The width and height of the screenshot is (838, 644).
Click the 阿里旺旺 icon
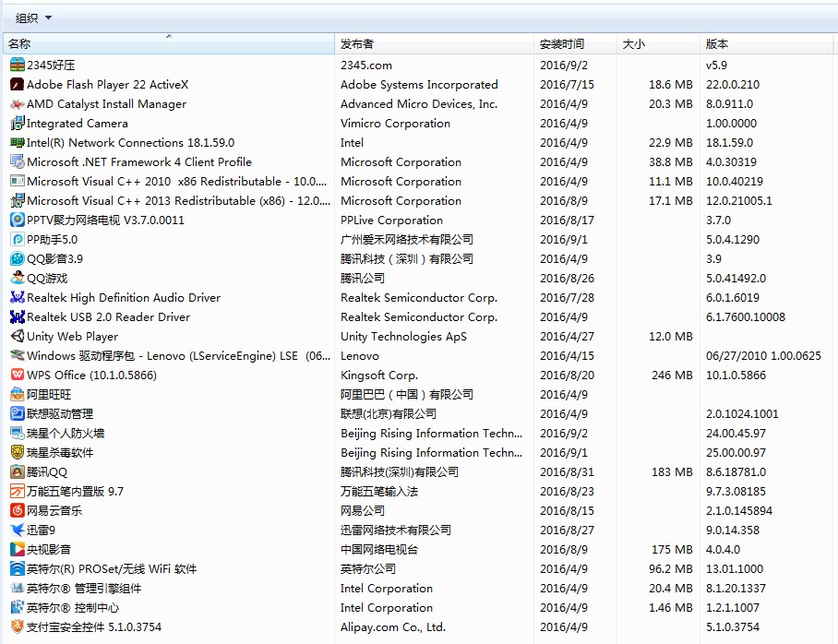(18, 394)
